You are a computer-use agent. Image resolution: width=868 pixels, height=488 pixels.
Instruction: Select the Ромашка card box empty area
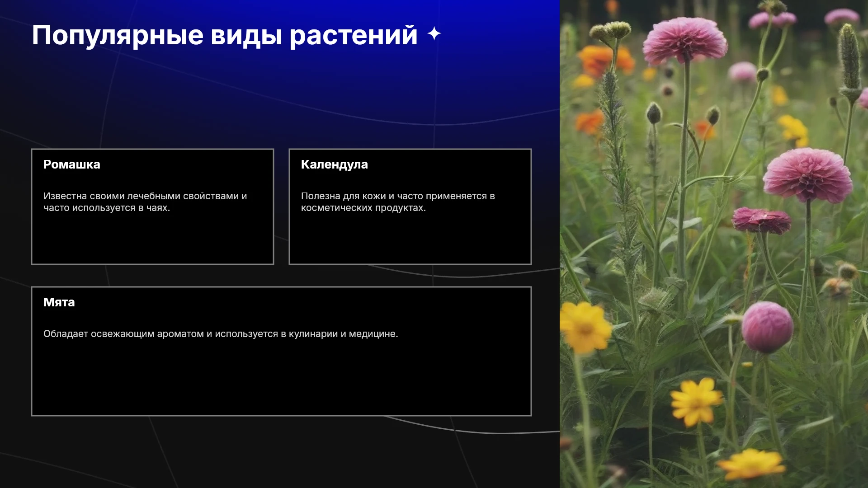(x=152, y=239)
